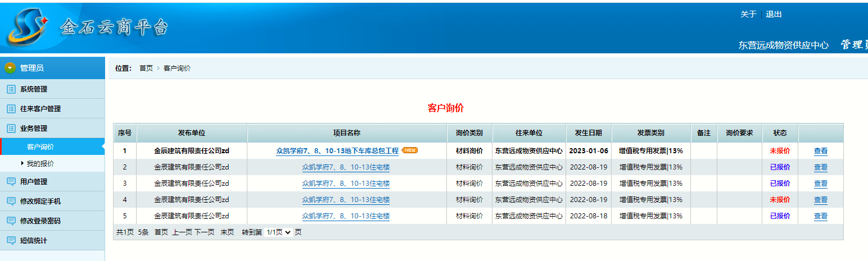Image resolution: width=868 pixels, height=261 pixels.
Task: Select 客户询价 in the sidebar
Action: pyautogui.click(x=40, y=147)
